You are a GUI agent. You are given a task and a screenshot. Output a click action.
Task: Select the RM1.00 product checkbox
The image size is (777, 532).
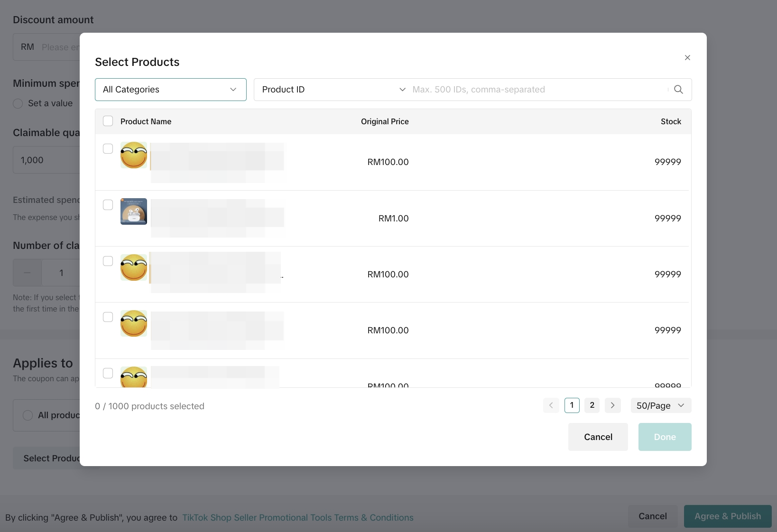click(x=108, y=205)
